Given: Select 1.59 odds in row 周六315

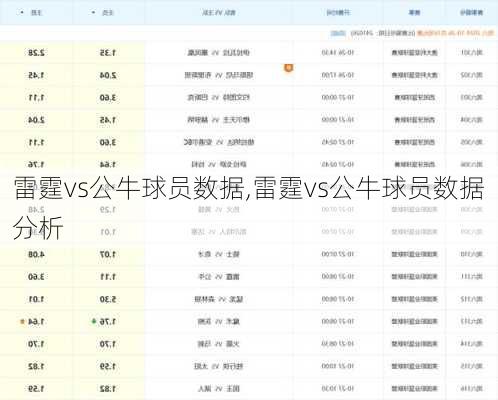Looking at the screenshot, I should [x=108, y=366].
